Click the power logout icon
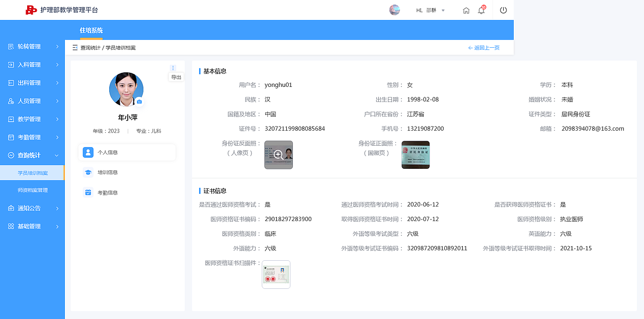This screenshot has width=644, height=319. 503,10
